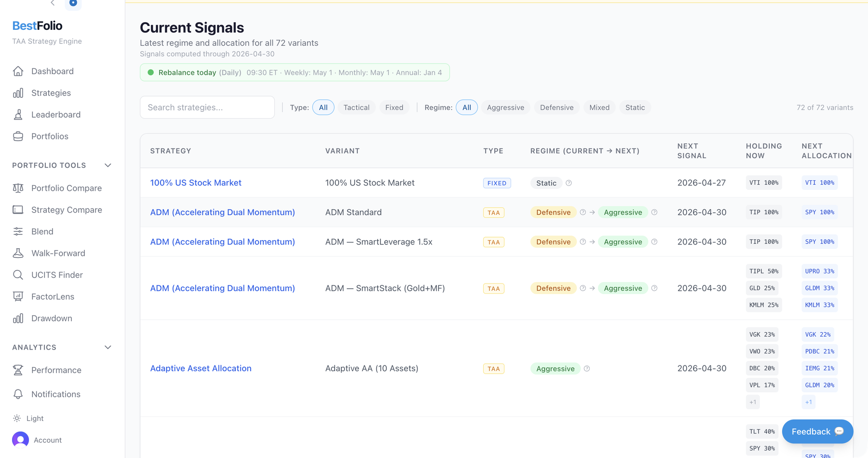
Task: Open the Notifications panel
Action: [55, 394]
